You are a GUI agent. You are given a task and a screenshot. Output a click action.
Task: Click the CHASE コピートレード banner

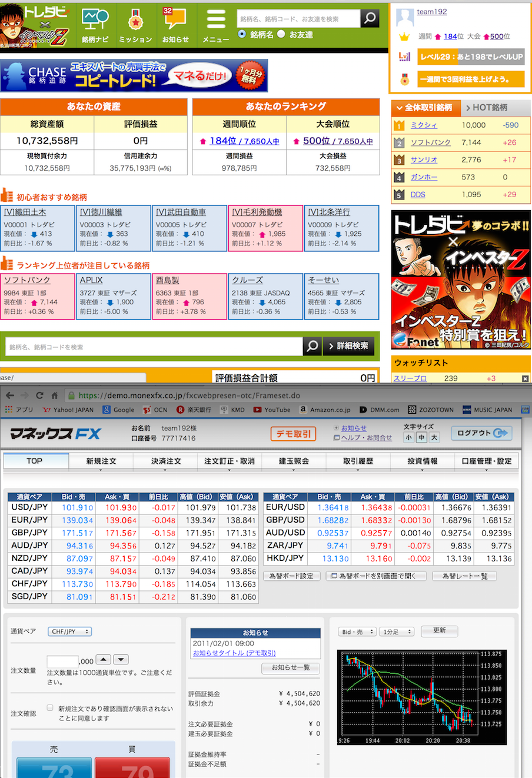[x=134, y=75]
